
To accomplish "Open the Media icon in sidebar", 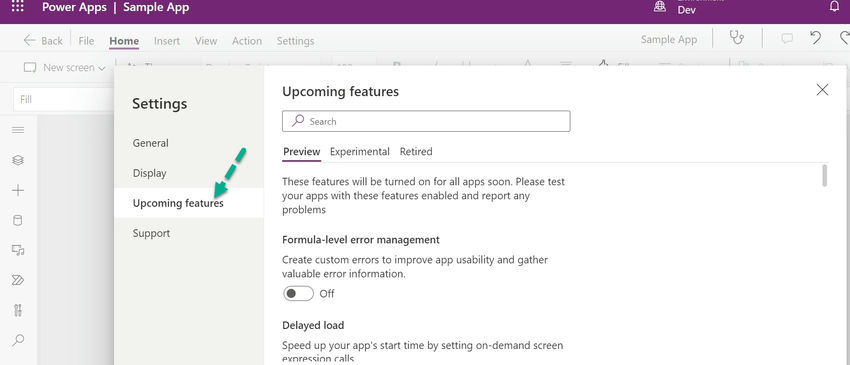I will pyautogui.click(x=18, y=250).
